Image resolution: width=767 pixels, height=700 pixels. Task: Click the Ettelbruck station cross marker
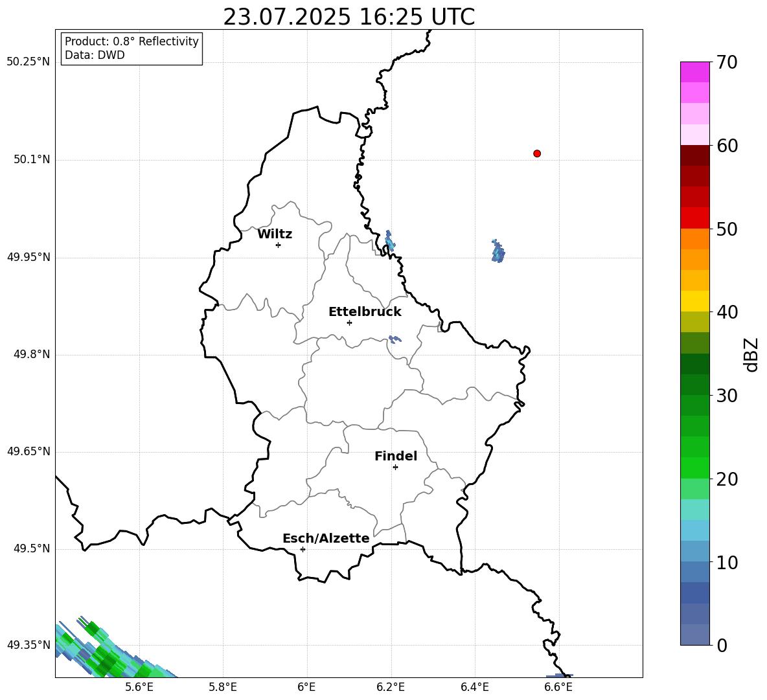pos(349,322)
